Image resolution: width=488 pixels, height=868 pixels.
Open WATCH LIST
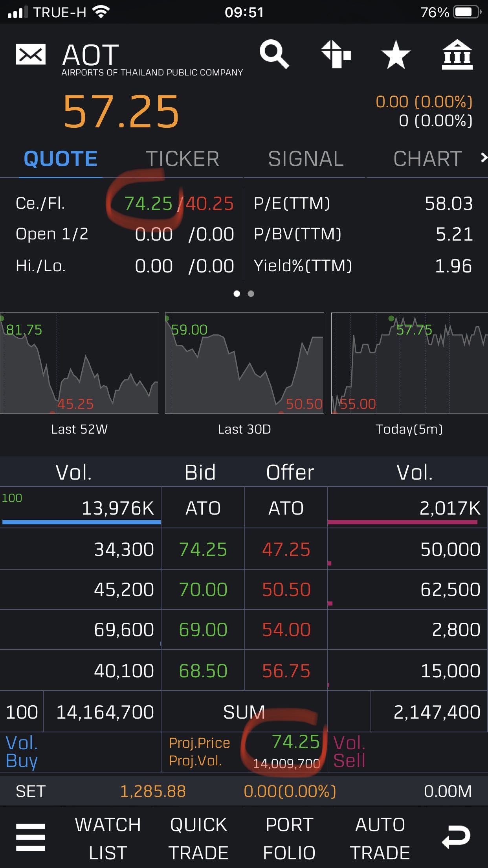click(108, 839)
